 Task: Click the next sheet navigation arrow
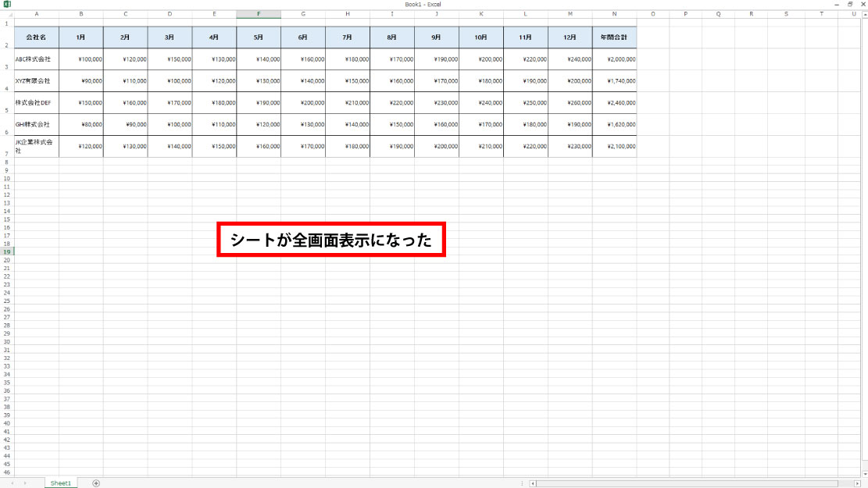(25, 483)
